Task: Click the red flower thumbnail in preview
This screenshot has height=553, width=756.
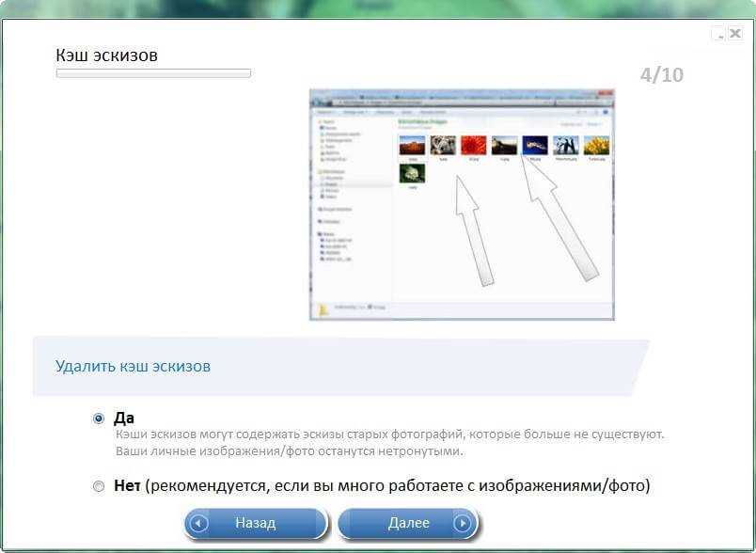Action: pos(473,145)
